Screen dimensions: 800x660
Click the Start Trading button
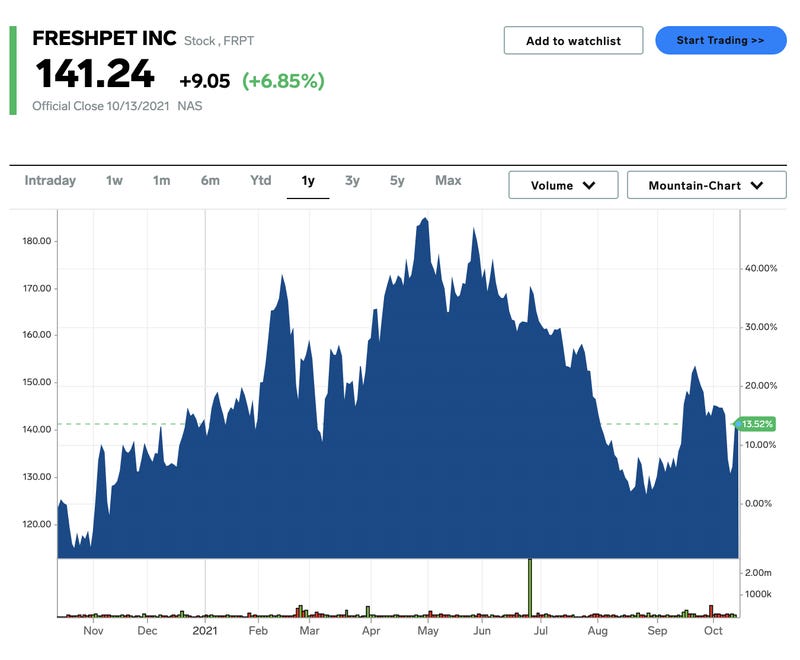(720, 40)
